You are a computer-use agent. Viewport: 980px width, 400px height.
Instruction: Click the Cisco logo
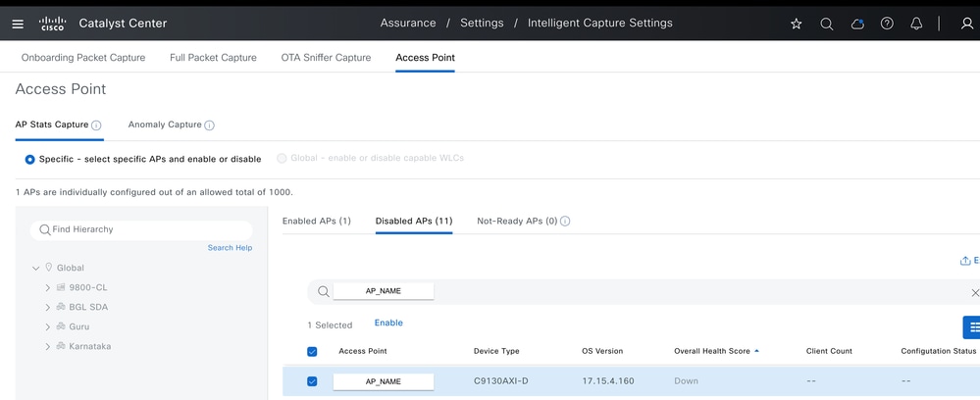[52, 24]
